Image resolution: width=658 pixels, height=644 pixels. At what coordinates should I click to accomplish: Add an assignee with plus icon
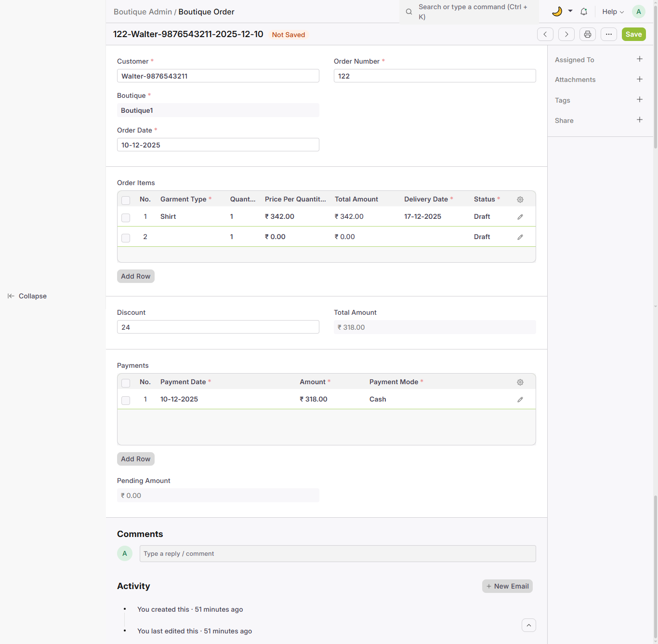pyautogui.click(x=639, y=59)
